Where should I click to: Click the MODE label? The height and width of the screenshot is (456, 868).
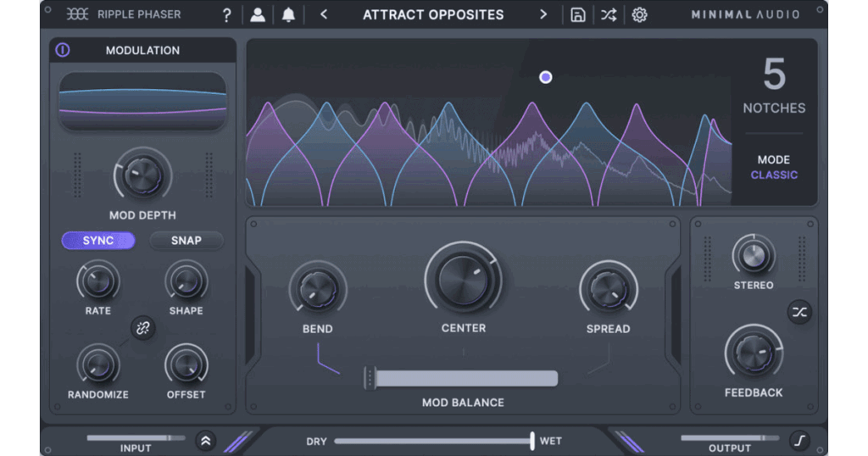coord(774,160)
